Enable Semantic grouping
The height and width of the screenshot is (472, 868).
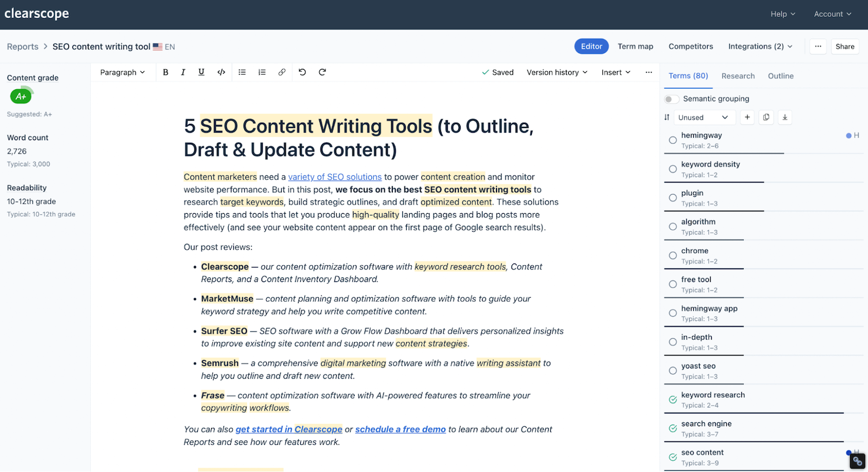671,98
